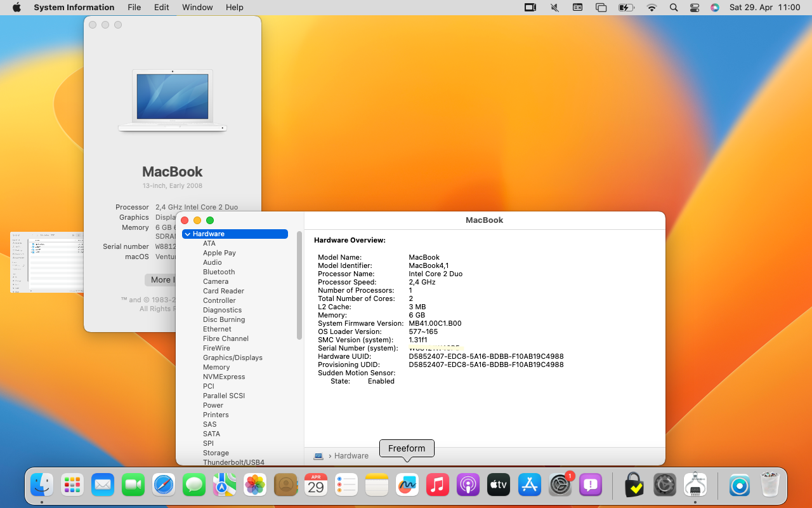Open Wi-Fi status menu
Screen dimensions: 812x508
pos(652,8)
